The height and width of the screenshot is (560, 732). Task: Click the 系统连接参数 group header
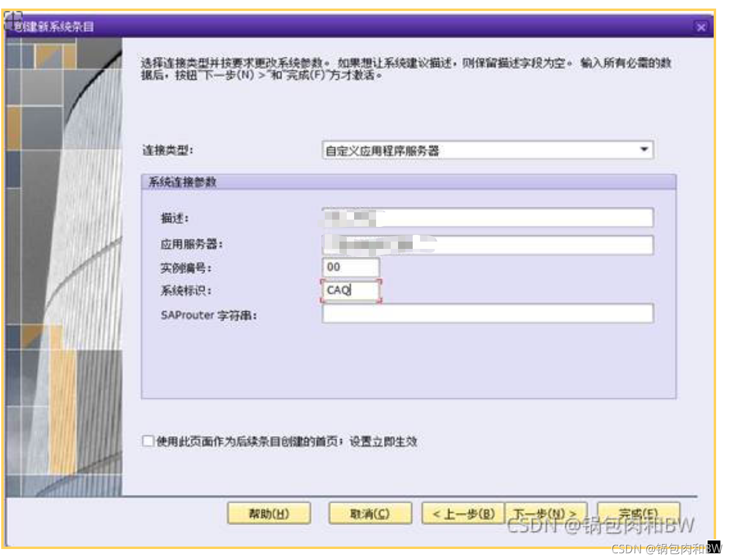[x=408, y=182]
